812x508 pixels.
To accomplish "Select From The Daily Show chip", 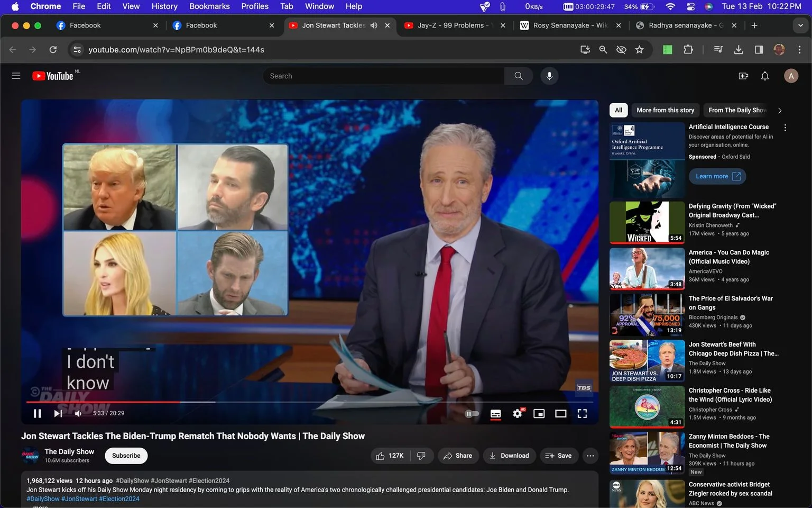I will tap(737, 110).
